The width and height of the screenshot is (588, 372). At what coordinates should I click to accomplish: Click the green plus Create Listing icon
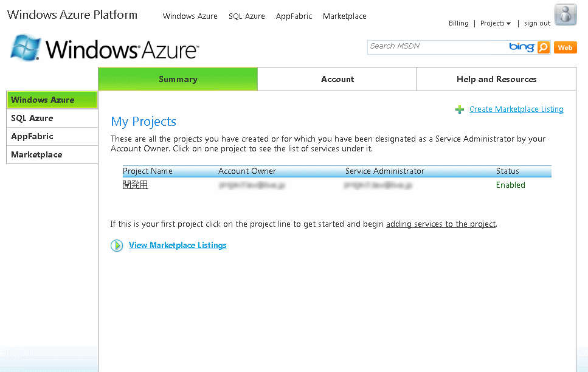(x=459, y=109)
